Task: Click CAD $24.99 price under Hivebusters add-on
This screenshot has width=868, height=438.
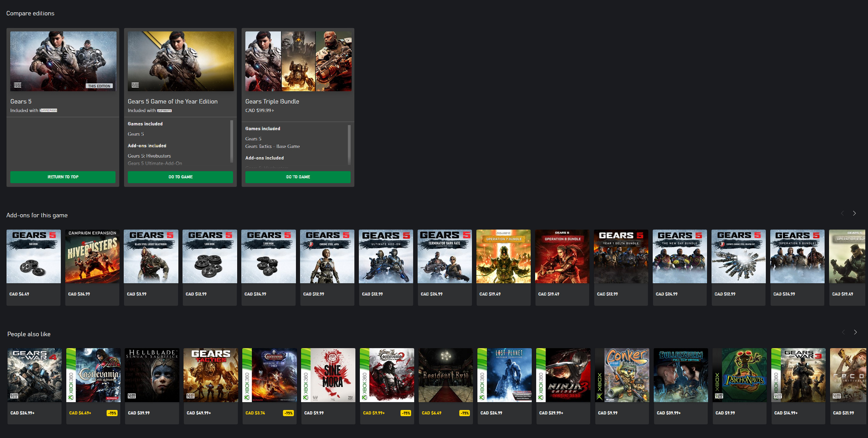Action: (x=79, y=294)
